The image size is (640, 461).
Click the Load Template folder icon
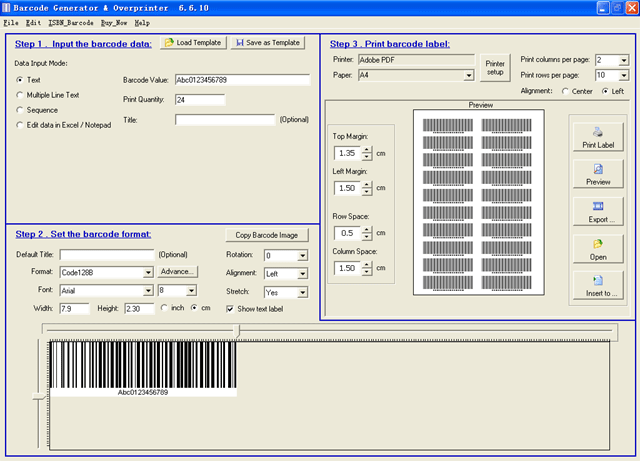(x=169, y=42)
